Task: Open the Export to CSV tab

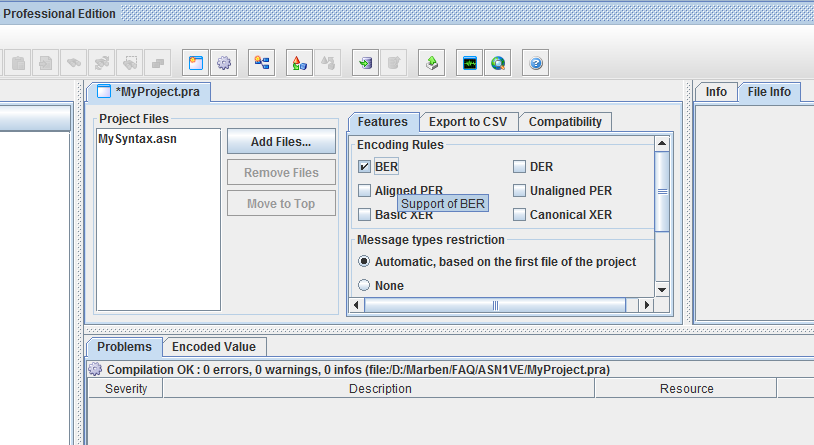Action: point(468,122)
